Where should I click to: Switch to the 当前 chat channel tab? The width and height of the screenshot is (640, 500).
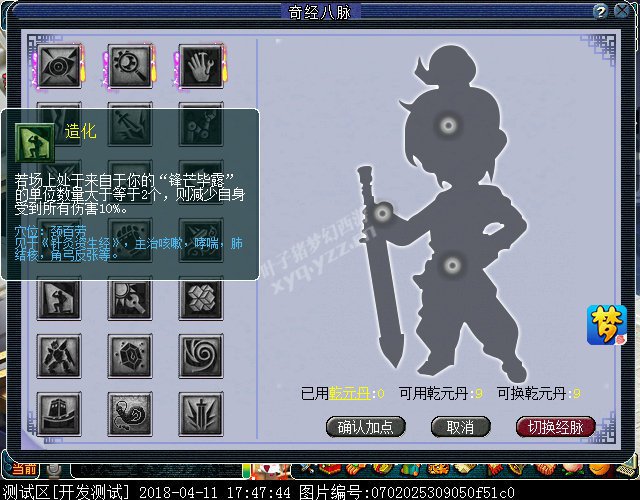coord(24,469)
